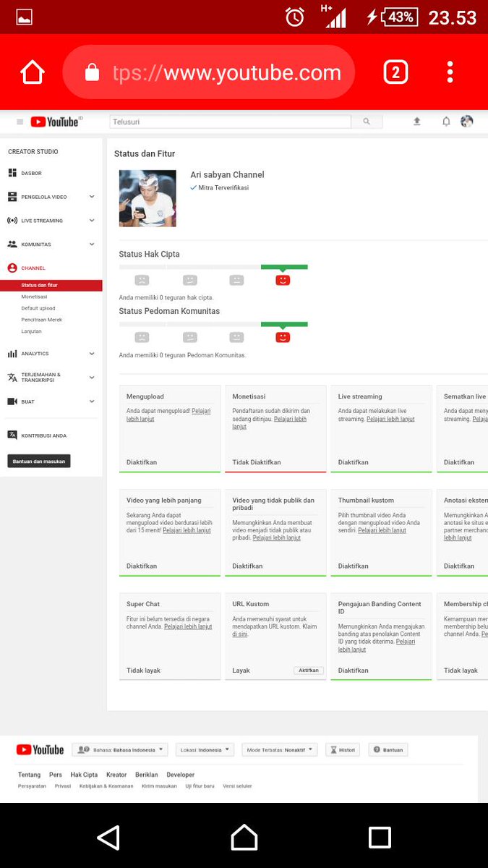Click the di sini link in URL Kustom

(x=239, y=634)
